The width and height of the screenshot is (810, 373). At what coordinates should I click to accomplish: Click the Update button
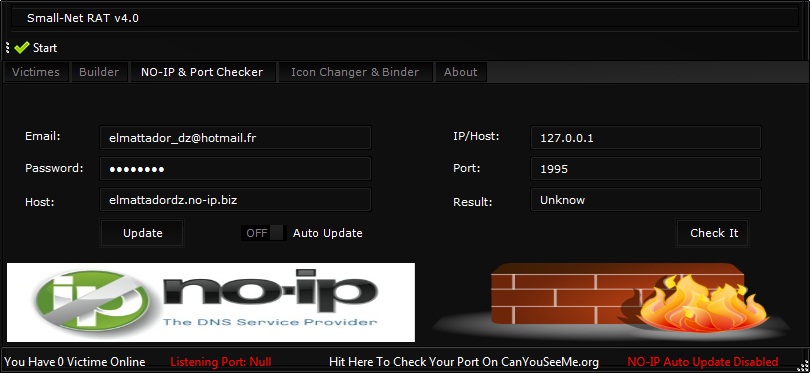(x=142, y=233)
